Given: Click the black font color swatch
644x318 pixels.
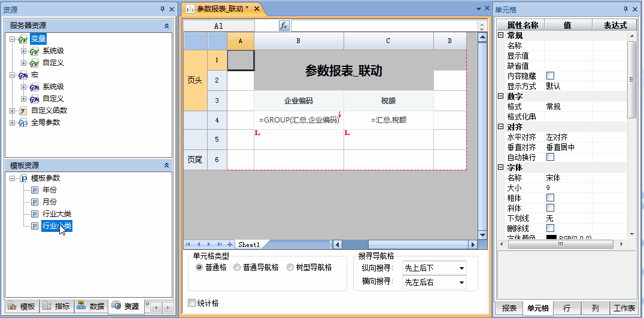Looking at the screenshot, I should click(x=551, y=238).
